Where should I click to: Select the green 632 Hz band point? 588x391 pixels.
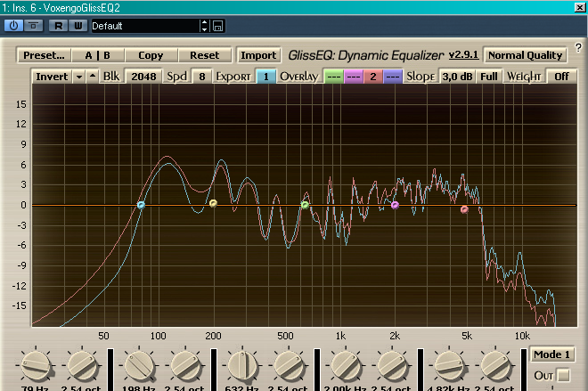(x=305, y=205)
